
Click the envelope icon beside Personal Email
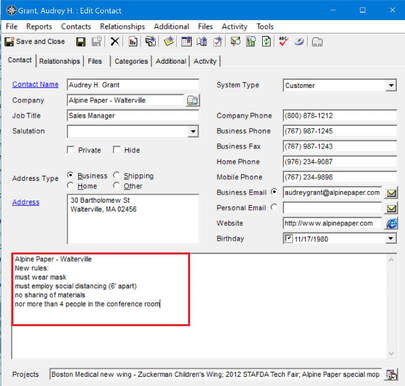(391, 208)
